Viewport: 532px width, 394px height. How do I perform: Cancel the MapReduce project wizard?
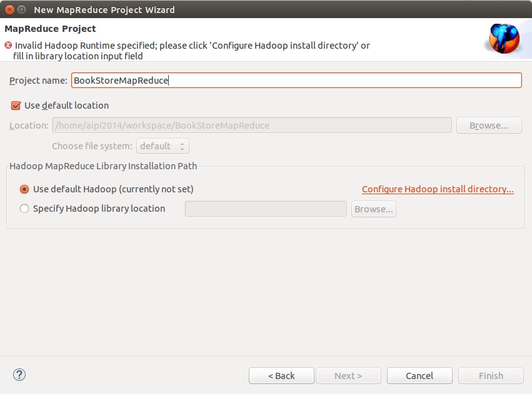[419, 376]
